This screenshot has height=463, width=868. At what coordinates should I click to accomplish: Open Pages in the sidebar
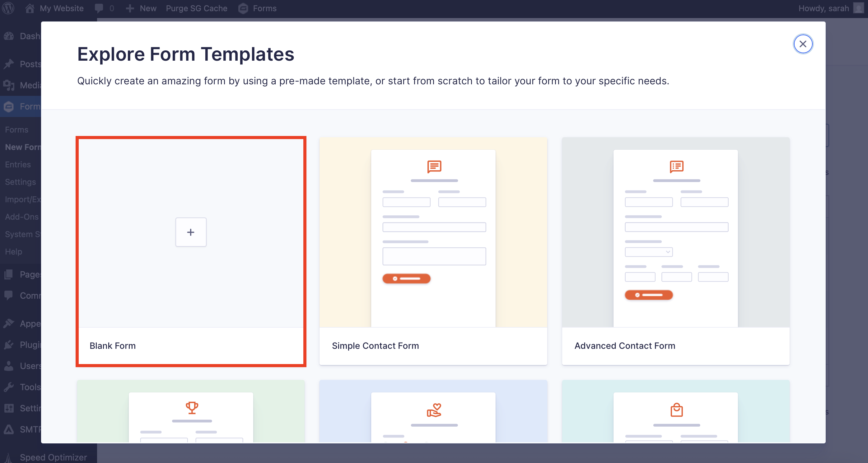21,274
